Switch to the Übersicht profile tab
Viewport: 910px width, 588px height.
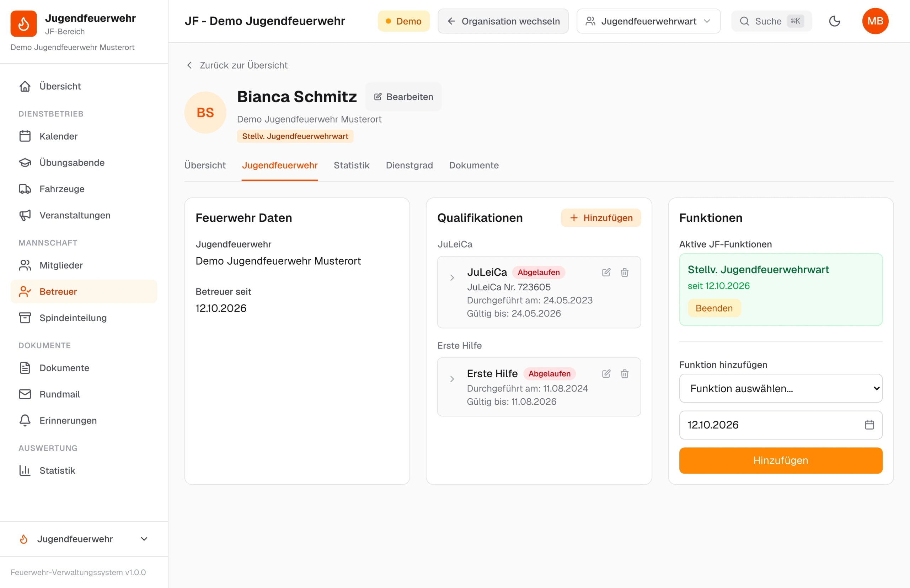205,165
